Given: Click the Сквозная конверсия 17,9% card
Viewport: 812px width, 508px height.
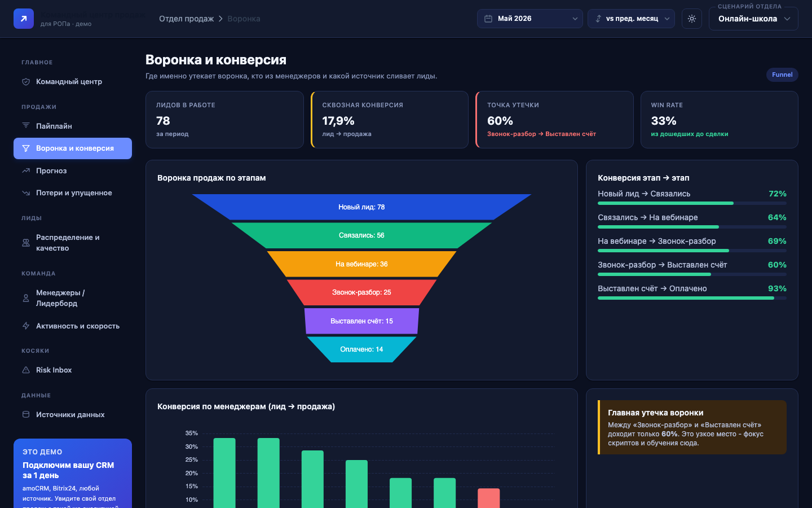Looking at the screenshot, I should (x=390, y=120).
